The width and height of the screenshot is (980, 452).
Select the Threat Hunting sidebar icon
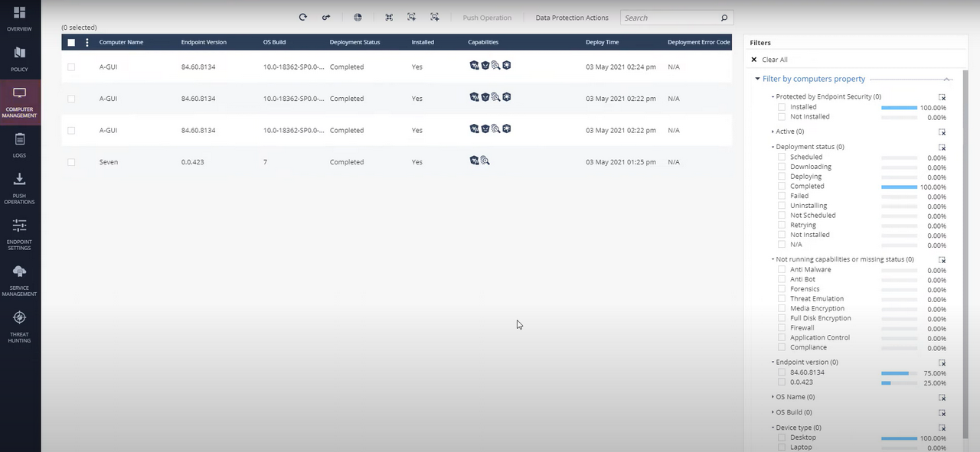[19, 321]
